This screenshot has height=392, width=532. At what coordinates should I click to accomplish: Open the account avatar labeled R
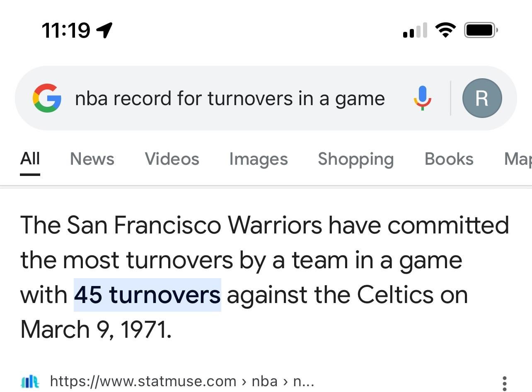pyautogui.click(x=482, y=98)
